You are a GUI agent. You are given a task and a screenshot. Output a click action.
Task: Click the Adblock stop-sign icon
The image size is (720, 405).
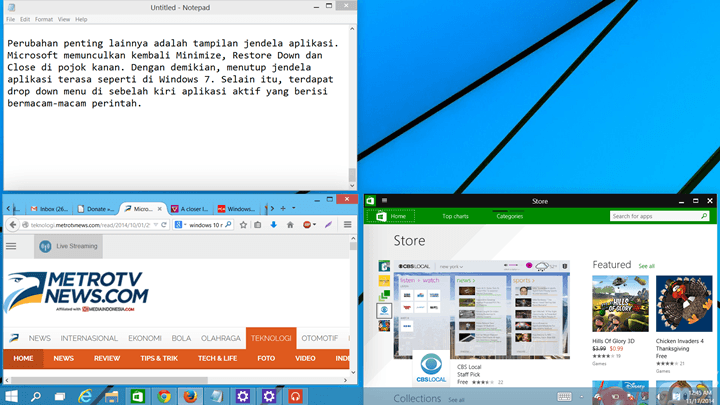307,225
